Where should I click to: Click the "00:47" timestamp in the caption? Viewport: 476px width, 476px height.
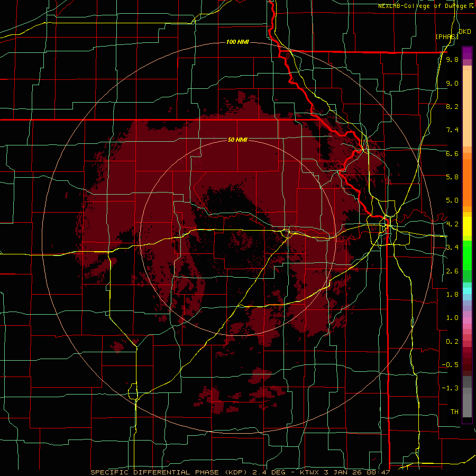click(x=378, y=472)
